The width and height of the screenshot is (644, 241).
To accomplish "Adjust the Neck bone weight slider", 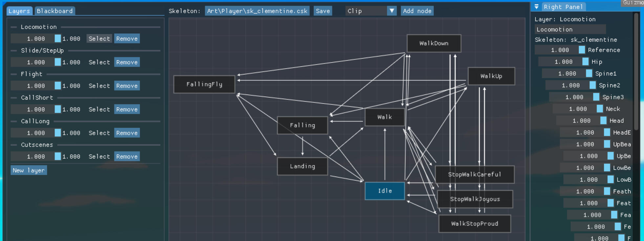I will (578, 109).
